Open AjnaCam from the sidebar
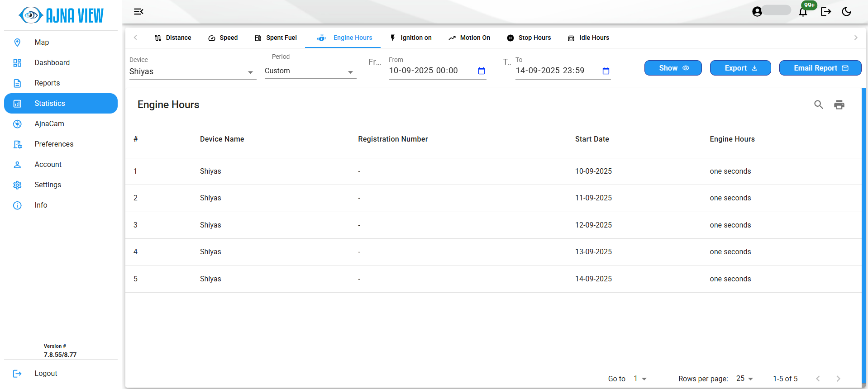Viewport: 868px width, 389px height. click(x=49, y=124)
